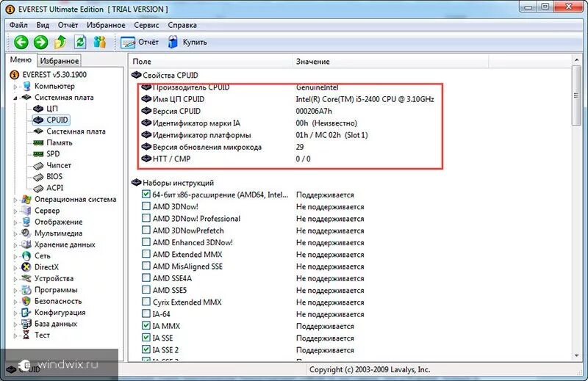Select the Системная плата child tree item
588x381 pixels.
(x=76, y=131)
